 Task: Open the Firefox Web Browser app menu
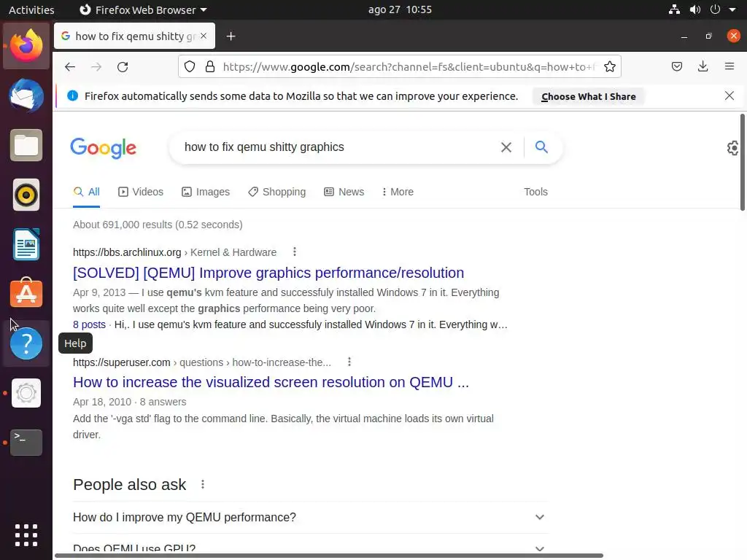pos(143,9)
